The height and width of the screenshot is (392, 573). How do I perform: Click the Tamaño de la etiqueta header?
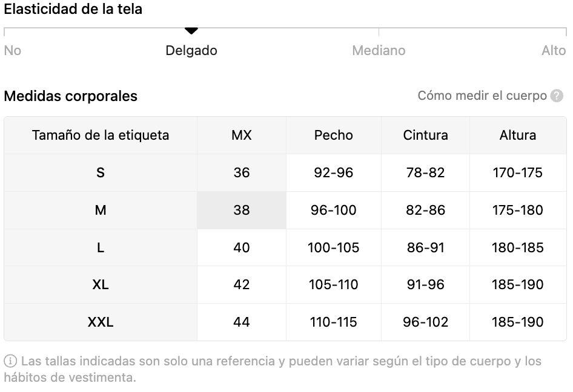pyautogui.click(x=101, y=136)
